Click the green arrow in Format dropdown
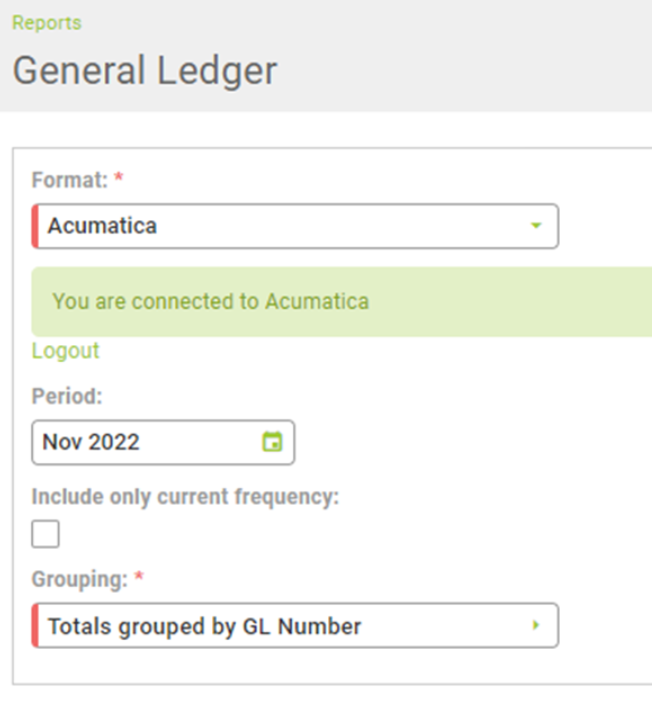This screenshot has width=652, height=701. 536,226
